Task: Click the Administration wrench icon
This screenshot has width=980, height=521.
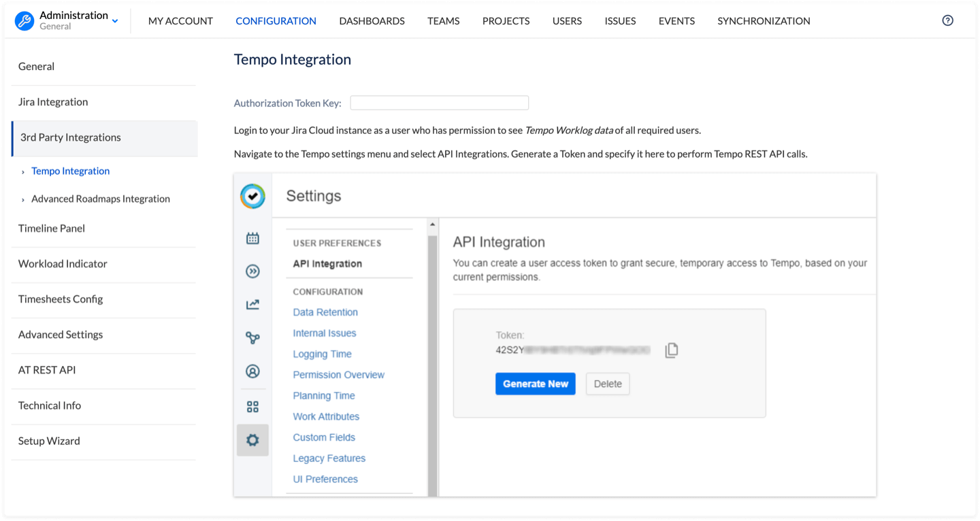Action: [24, 20]
